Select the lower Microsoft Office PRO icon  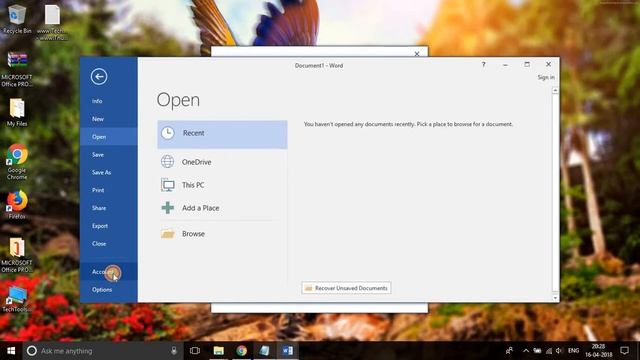tap(17, 255)
